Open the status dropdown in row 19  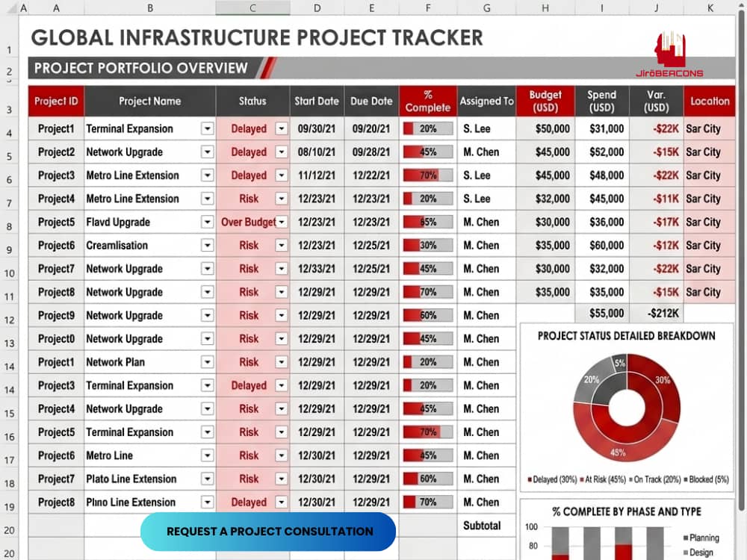coord(282,502)
